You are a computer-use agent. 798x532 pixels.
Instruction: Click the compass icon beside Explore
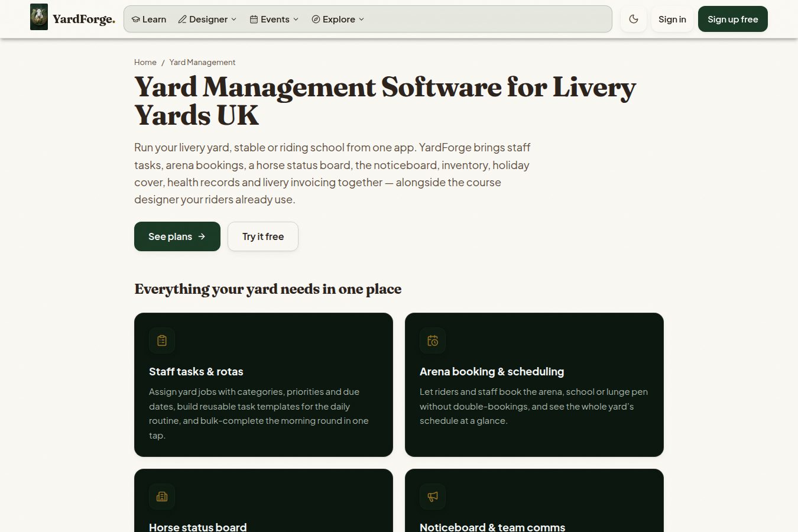(x=316, y=20)
